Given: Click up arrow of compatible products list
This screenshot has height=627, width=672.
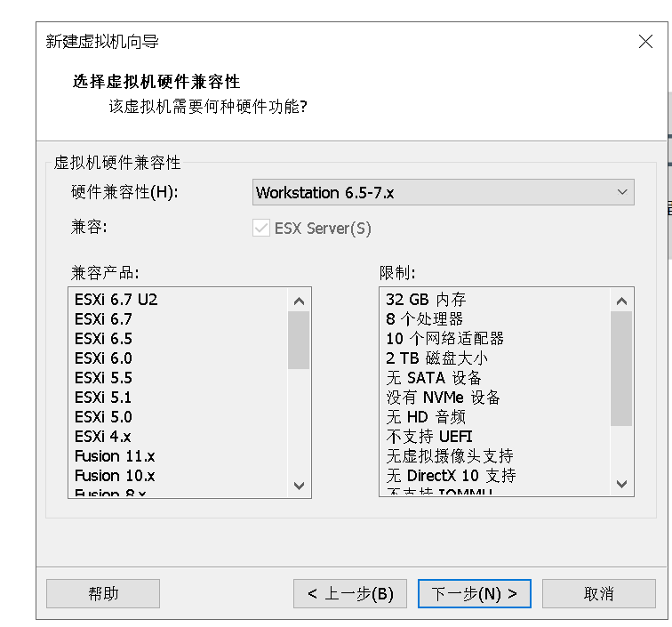Looking at the screenshot, I should pyautogui.click(x=300, y=301).
